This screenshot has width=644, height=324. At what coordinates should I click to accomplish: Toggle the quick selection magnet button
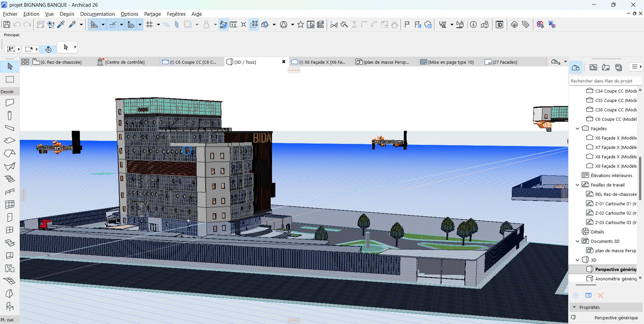click(48, 49)
